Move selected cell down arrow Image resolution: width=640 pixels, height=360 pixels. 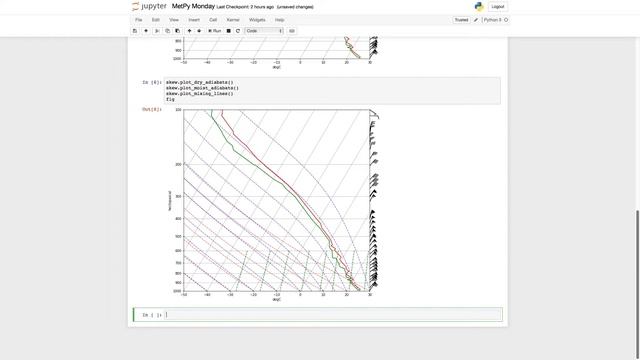(199, 31)
